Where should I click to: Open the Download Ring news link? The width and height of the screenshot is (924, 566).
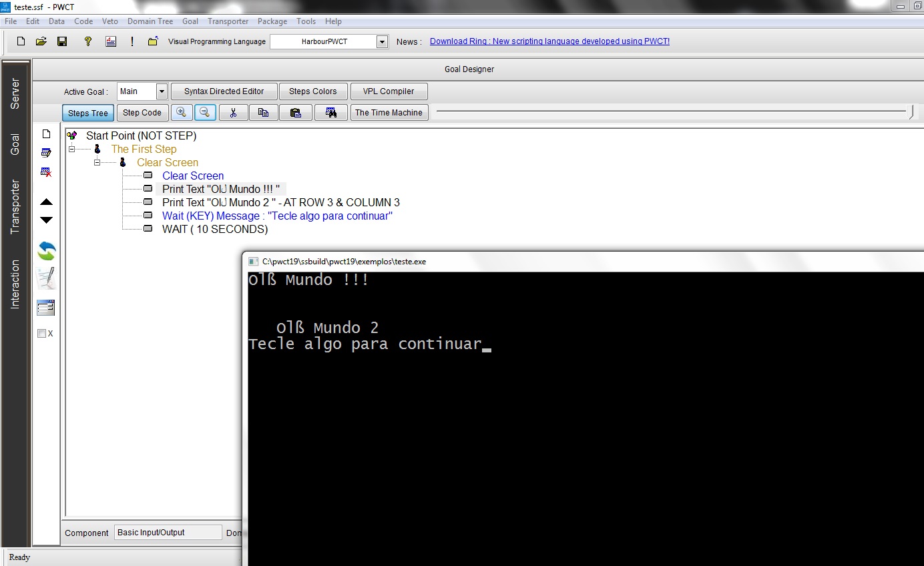(549, 41)
